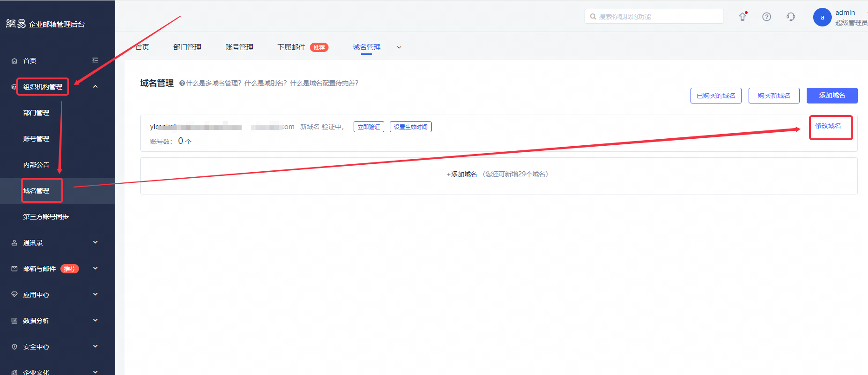The image size is (868, 375).
Task: Collapse the 组织机构管理 sidebar section
Action: click(95, 86)
